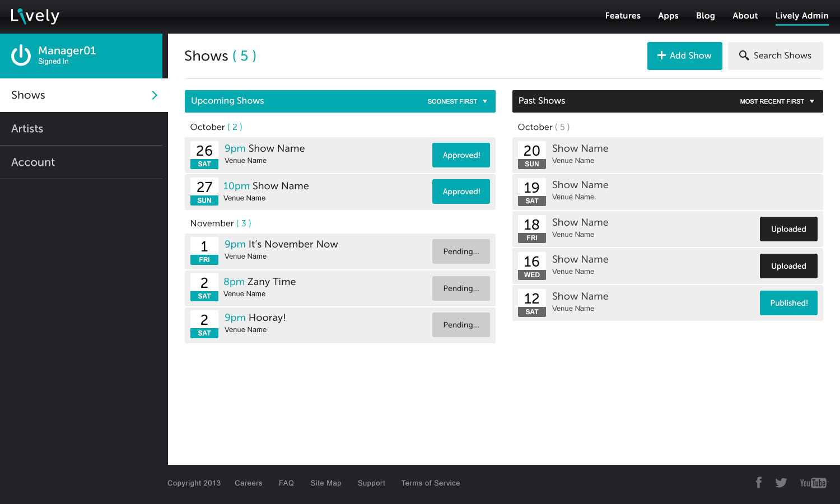Expand Shows sidebar item chevron
The image size is (840, 504).
(x=155, y=95)
